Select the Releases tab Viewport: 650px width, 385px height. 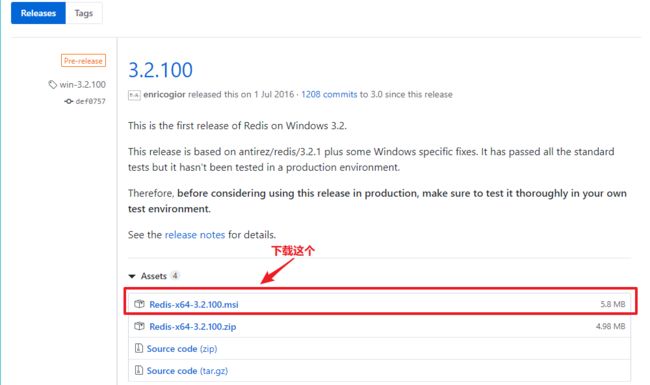pos(38,13)
